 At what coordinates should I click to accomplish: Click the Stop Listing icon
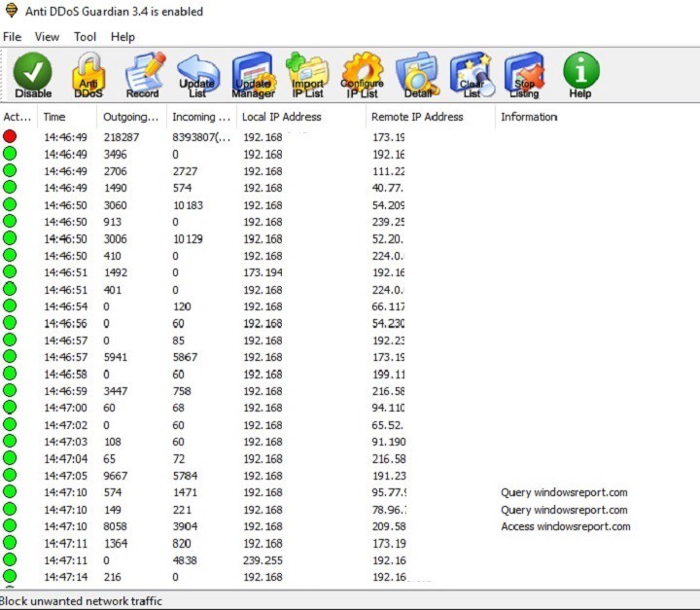(x=525, y=75)
